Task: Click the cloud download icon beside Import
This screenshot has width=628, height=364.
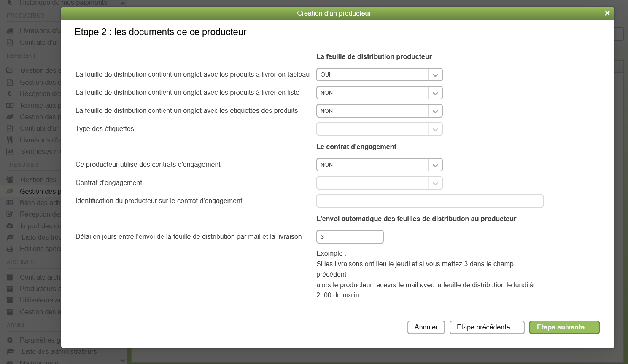Action: tap(10, 226)
